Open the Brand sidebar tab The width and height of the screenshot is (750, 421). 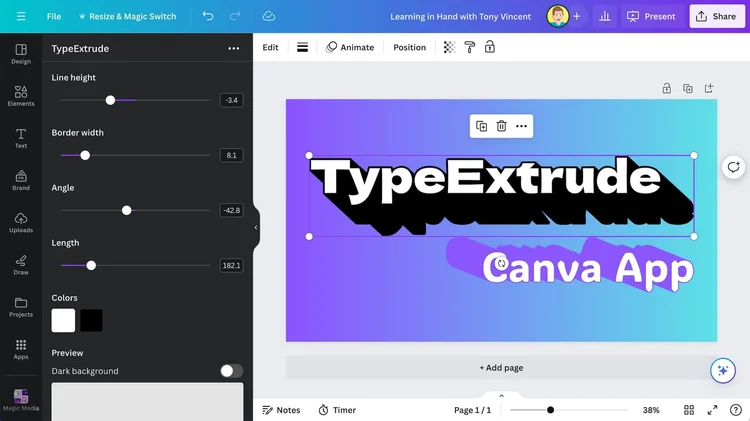[21, 180]
